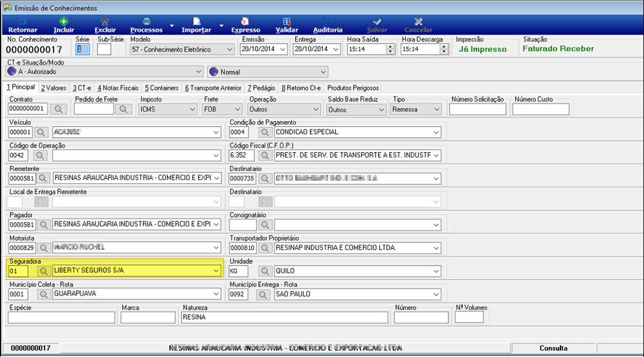The image size is (644, 357).
Task: Click the lookup magnifier for Consignatário
Action: coord(265,225)
